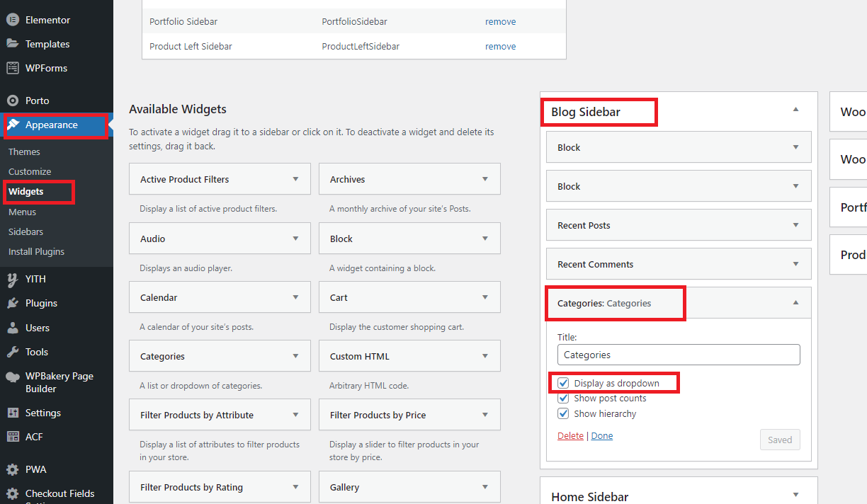
Task: Expand the Cart available widget
Action: [x=485, y=297]
